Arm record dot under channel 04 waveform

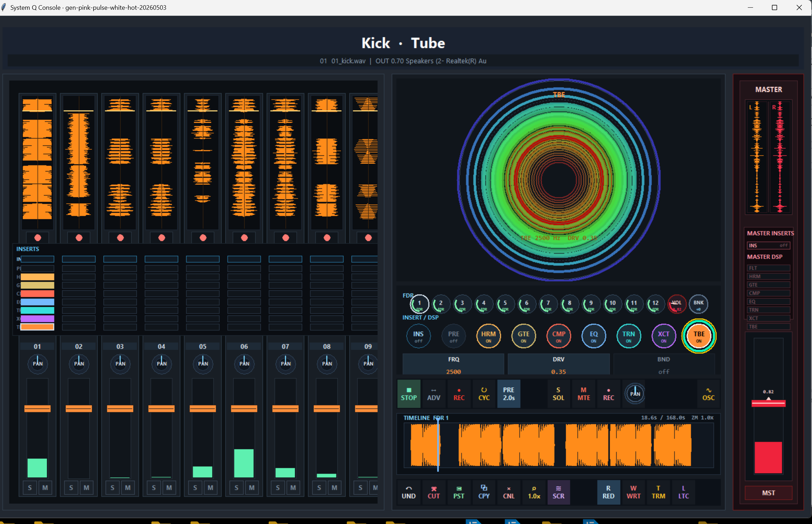(x=161, y=237)
